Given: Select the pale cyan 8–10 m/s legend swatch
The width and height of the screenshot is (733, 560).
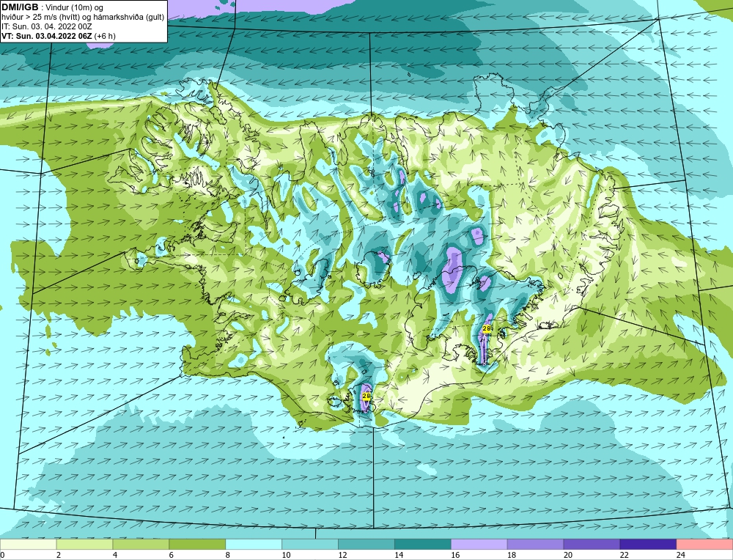Looking at the screenshot, I should [254, 545].
